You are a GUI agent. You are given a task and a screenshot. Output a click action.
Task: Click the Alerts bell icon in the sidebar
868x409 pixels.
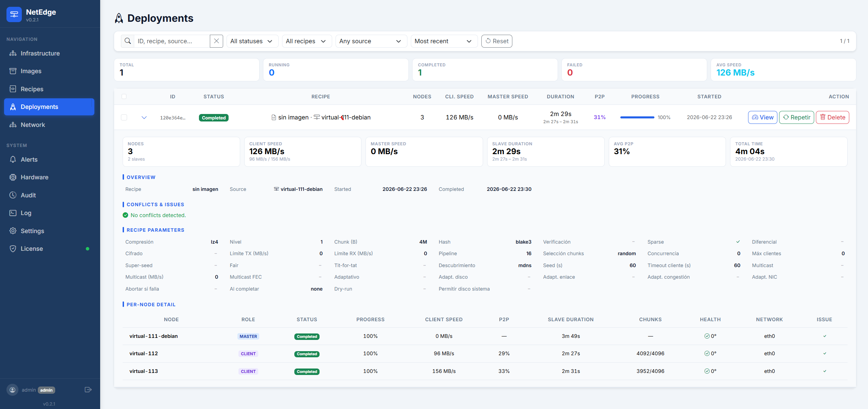pos(13,160)
